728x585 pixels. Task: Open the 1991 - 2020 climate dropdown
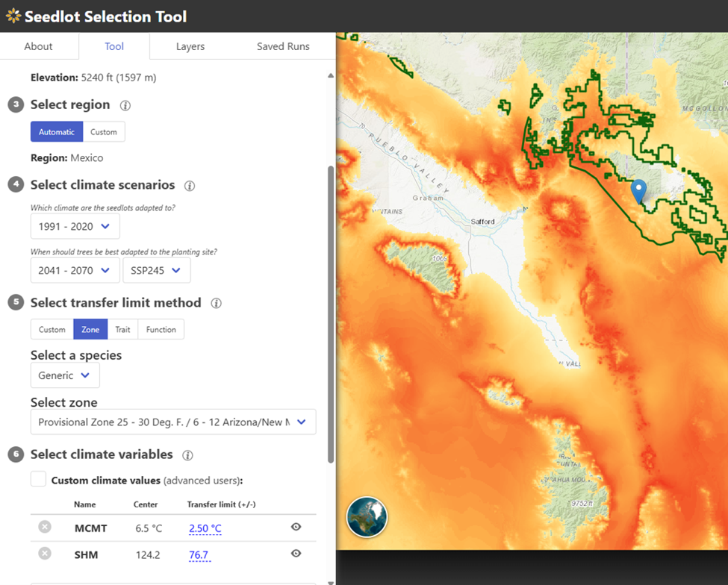point(75,226)
